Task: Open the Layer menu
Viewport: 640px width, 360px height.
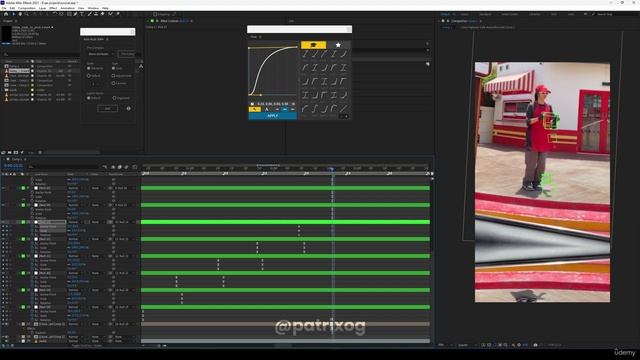Action: [x=42, y=8]
